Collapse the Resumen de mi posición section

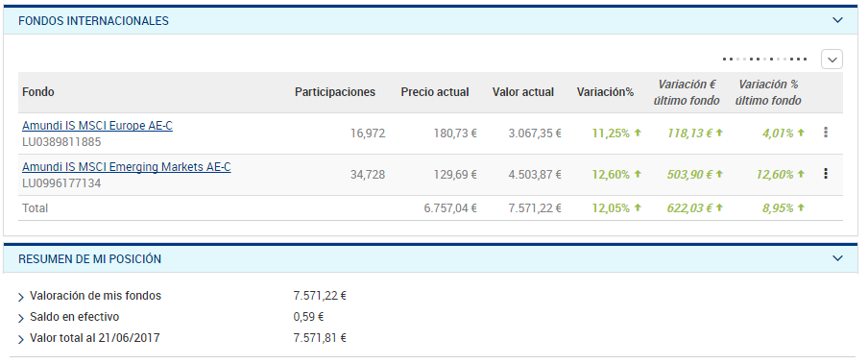pos(837,258)
